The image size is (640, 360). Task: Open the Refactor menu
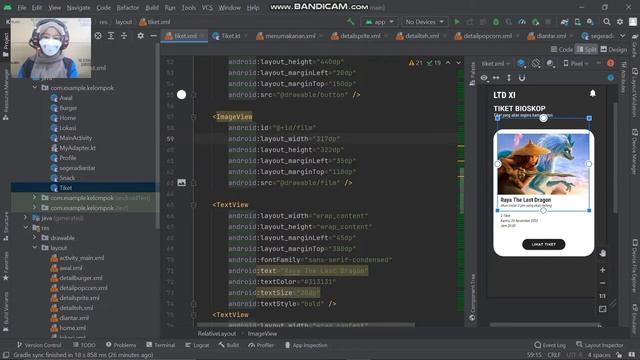(127, 7)
